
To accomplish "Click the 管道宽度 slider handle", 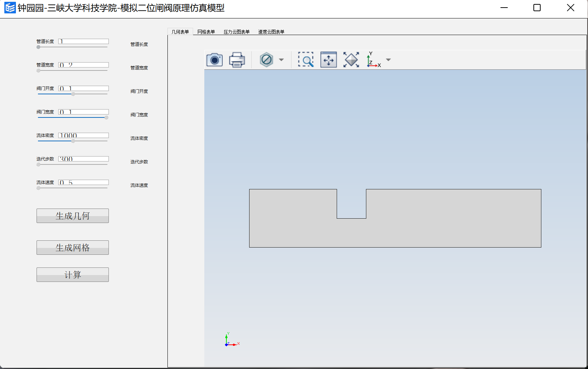I will 38,70.
